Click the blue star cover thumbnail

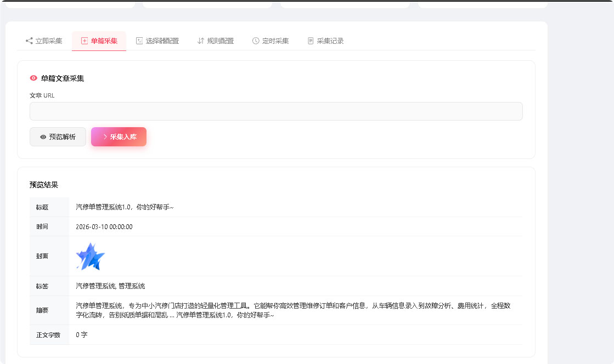pos(91,257)
